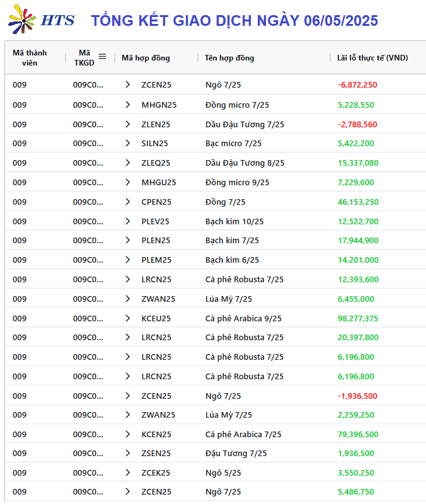The image size is (426, 504).
Task: Expand the ZLEQ25 contract row
Action: click(x=128, y=163)
